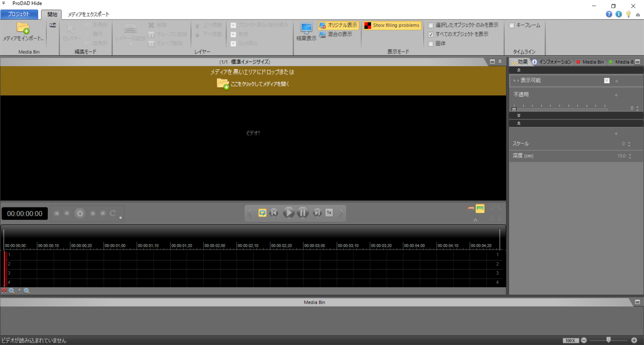The image size is (644, 345).
Task: Click the timeline zoom-in magnifier icon
Action: (x=12, y=291)
